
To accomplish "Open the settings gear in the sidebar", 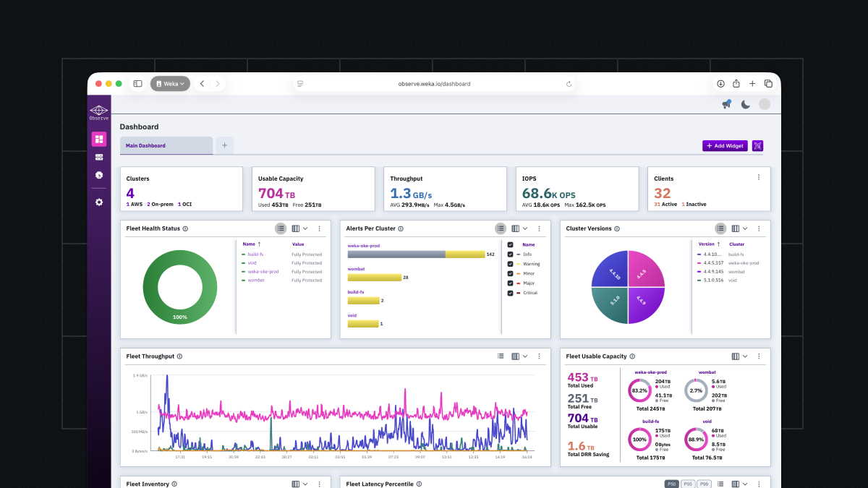I will pyautogui.click(x=99, y=202).
